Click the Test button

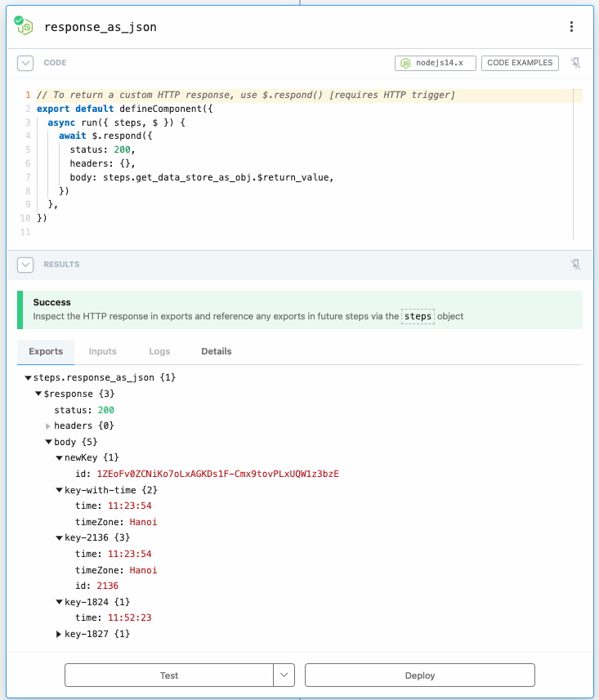tap(168, 675)
